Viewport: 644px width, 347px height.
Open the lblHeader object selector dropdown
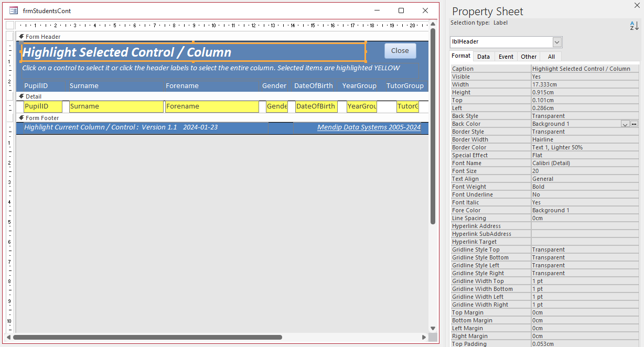click(x=557, y=42)
